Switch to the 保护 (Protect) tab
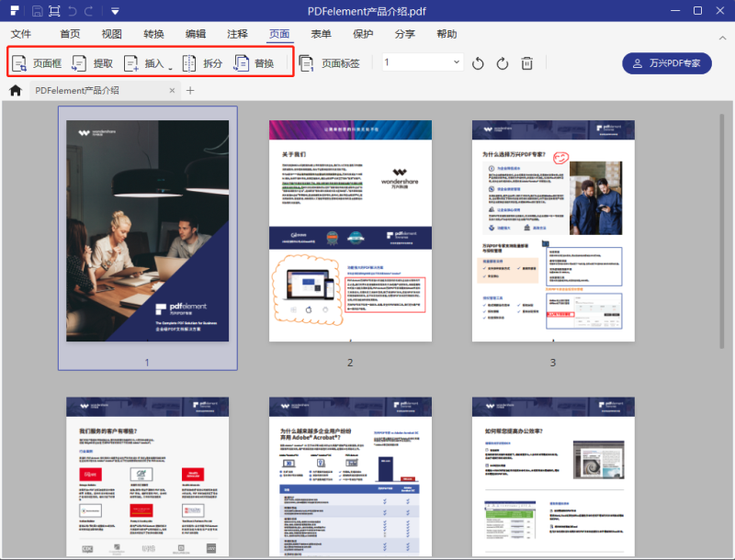 tap(363, 34)
